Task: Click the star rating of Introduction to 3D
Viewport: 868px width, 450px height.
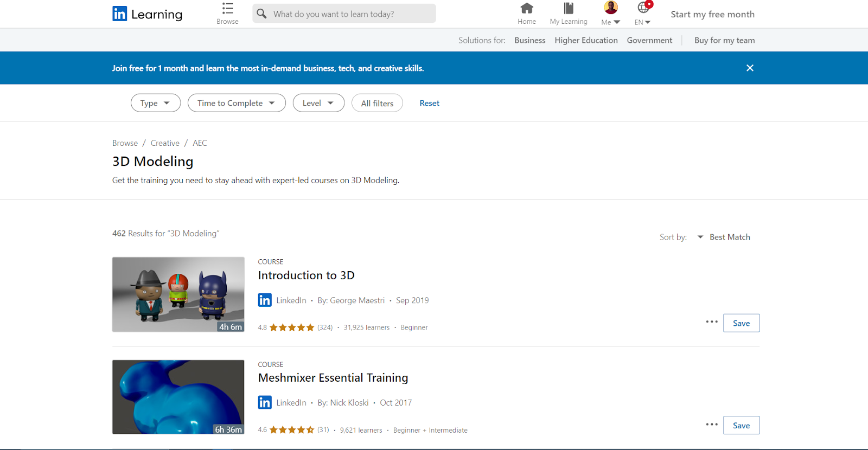Action: (292, 327)
